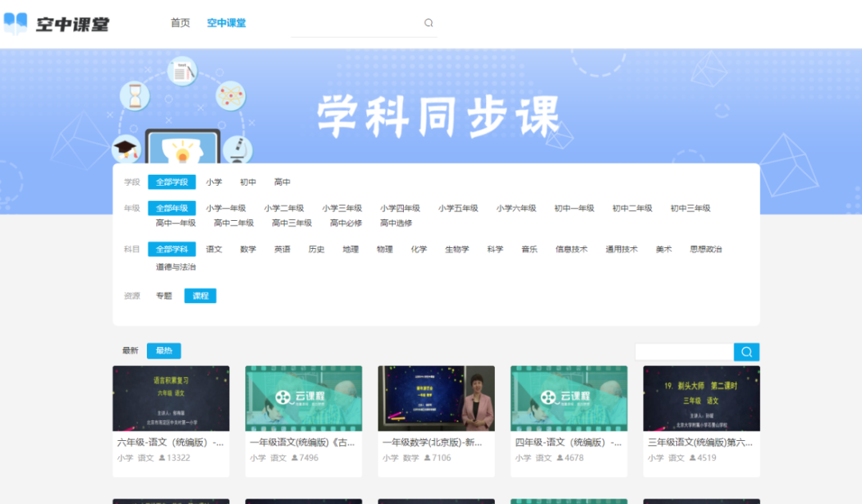Screen dimensions: 862x504
Task: Switch to the 空中课堂 navigation tab
Action: [x=226, y=23]
